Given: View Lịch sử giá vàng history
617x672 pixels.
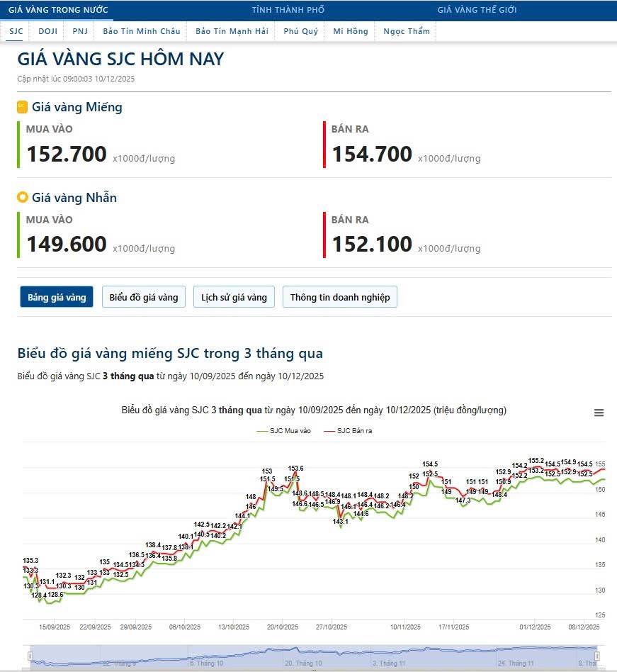Looking at the screenshot, I should (234, 297).
